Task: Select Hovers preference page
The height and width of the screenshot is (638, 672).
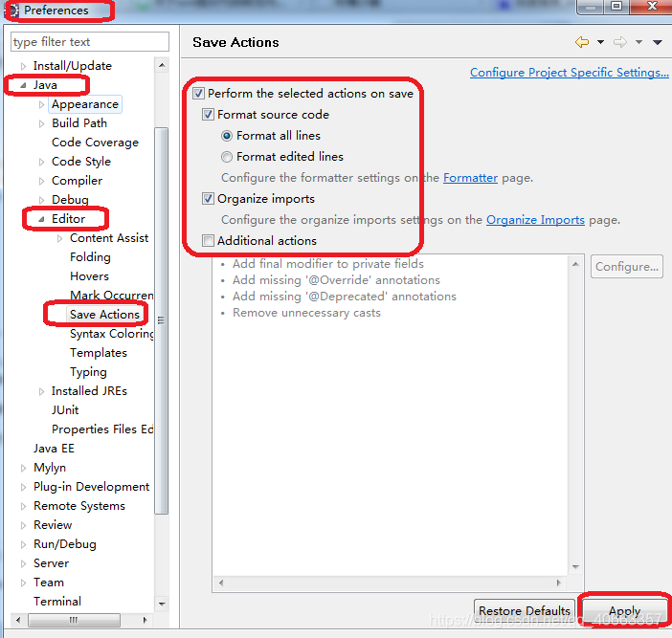Action: coord(90,276)
